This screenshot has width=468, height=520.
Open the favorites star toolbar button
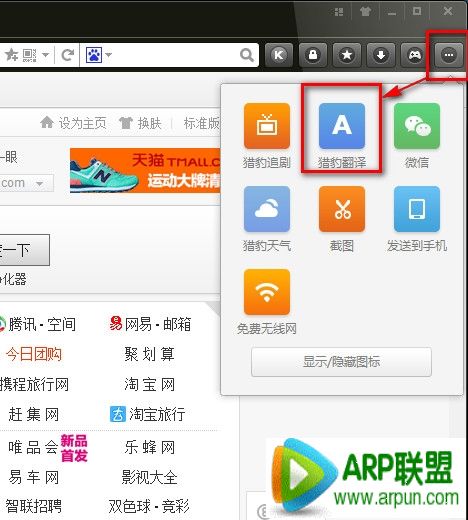click(x=347, y=55)
